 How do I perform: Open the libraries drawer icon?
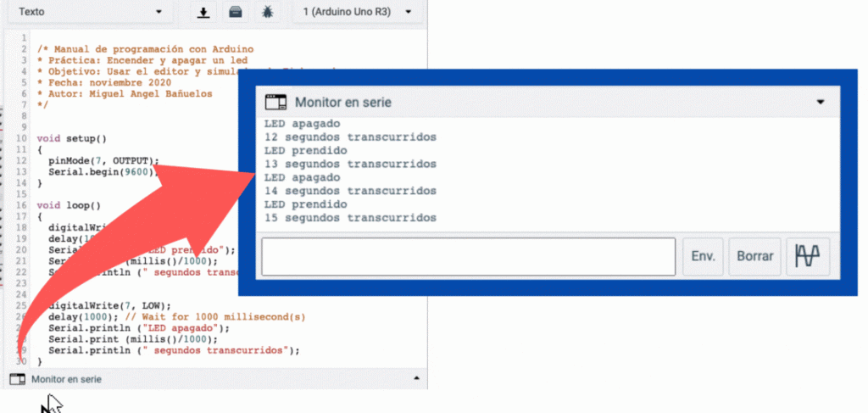click(236, 13)
